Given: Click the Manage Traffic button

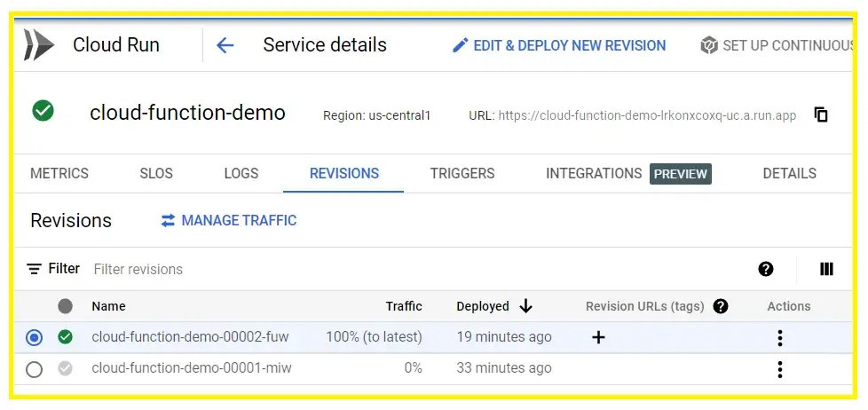Looking at the screenshot, I should 229,221.
